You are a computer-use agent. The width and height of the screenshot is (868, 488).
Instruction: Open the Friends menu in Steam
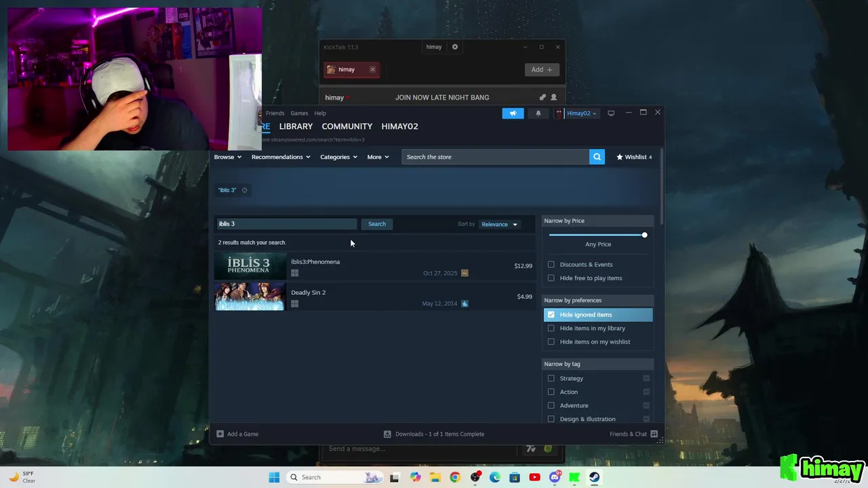275,113
